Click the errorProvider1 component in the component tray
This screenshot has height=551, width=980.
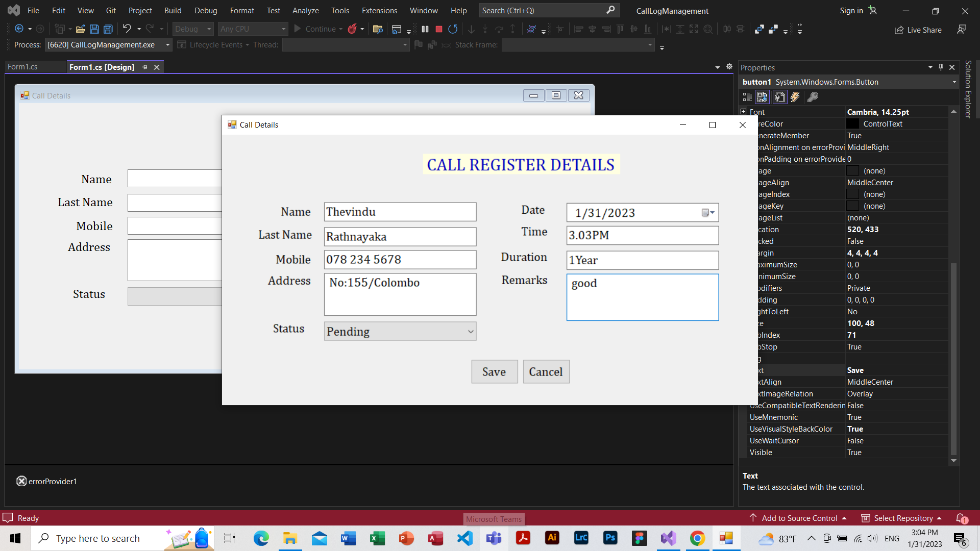click(x=46, y=481)
